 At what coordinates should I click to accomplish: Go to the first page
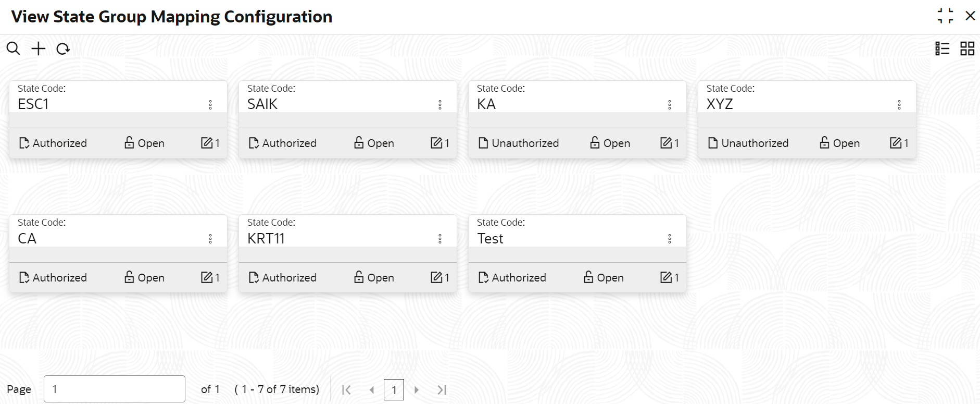pos(346,390)
